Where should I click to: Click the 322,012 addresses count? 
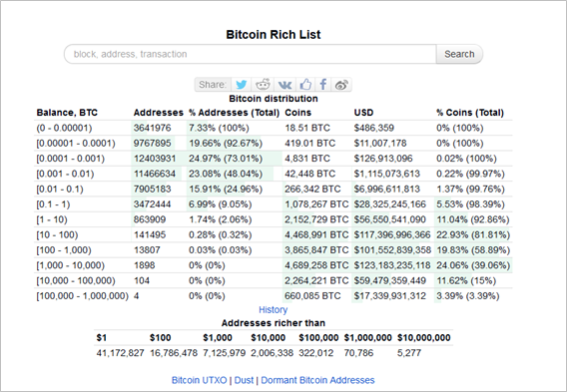coord(316,353)
